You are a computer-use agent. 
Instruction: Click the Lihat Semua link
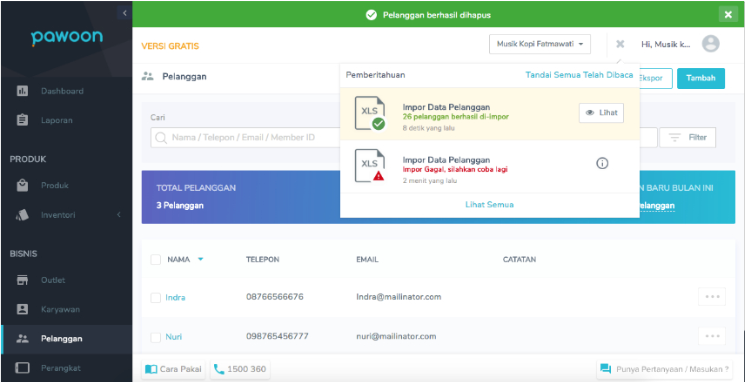tap(489, 205)
